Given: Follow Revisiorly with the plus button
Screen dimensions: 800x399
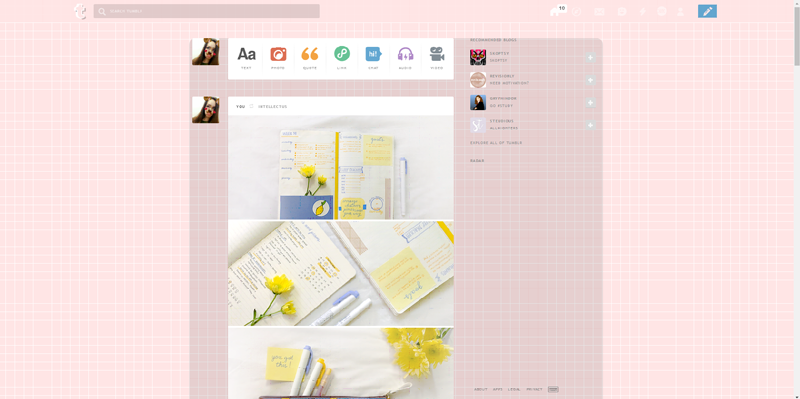Looking at the screenshot, I should click(x=590, y=80).
